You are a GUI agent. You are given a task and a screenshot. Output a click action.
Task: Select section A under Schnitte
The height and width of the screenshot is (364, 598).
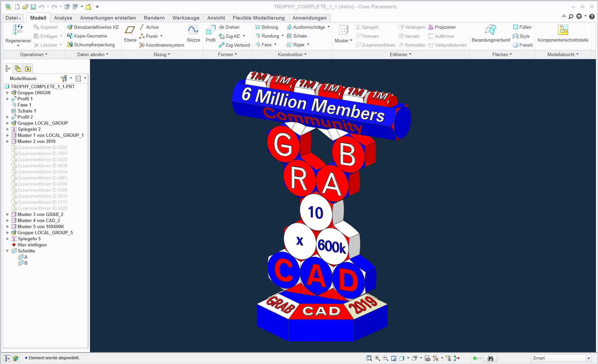point(23,257)
